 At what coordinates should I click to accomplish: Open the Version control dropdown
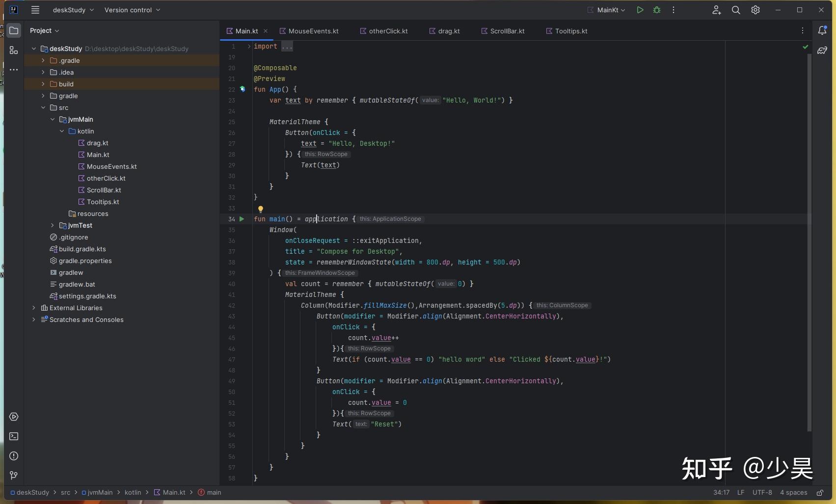(132, 10)
